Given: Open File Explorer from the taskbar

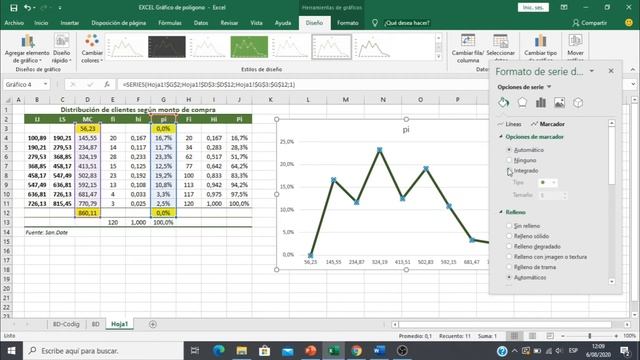Looking at the screenshot, I should (x=242, y=351).
